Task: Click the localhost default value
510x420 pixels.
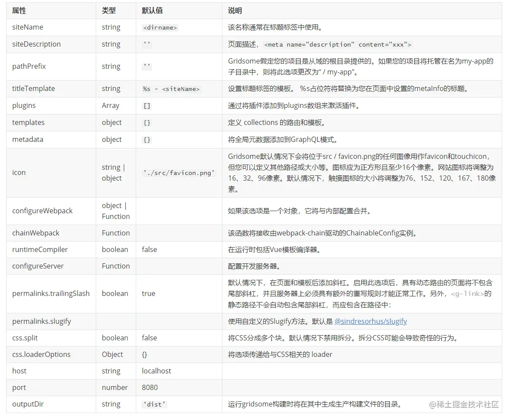Action: 157,371
